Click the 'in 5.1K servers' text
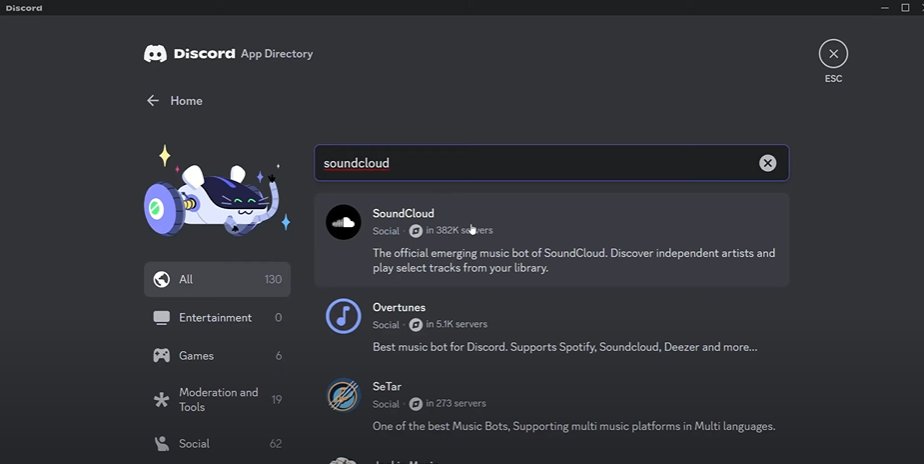The width and height of the screenshot is (924, 464). point(457,324)
